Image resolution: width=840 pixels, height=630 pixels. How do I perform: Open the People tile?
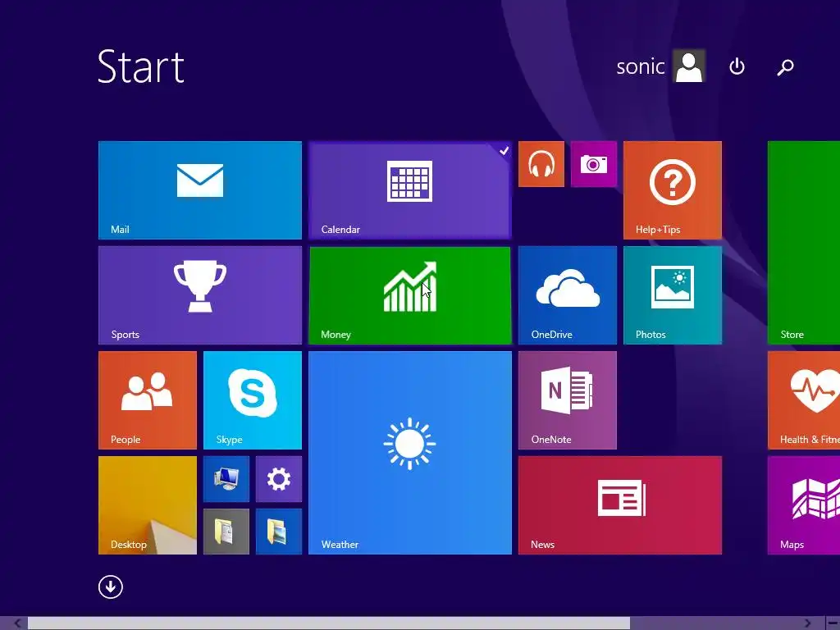click(148, 400)
